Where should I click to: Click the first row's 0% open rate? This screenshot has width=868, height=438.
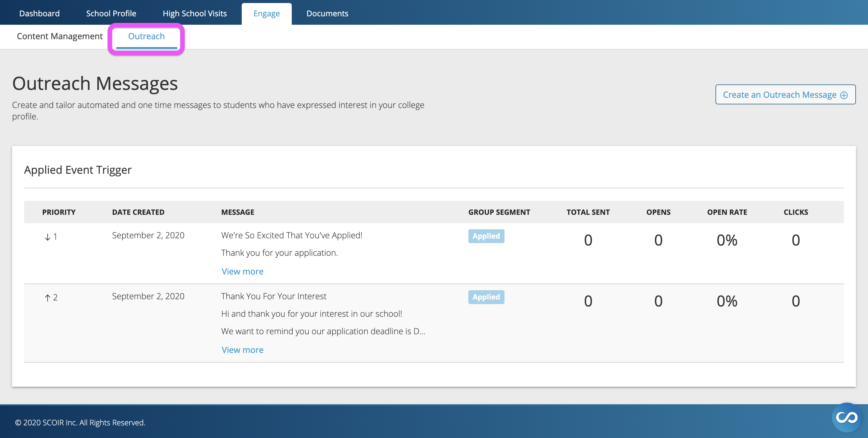727,240
